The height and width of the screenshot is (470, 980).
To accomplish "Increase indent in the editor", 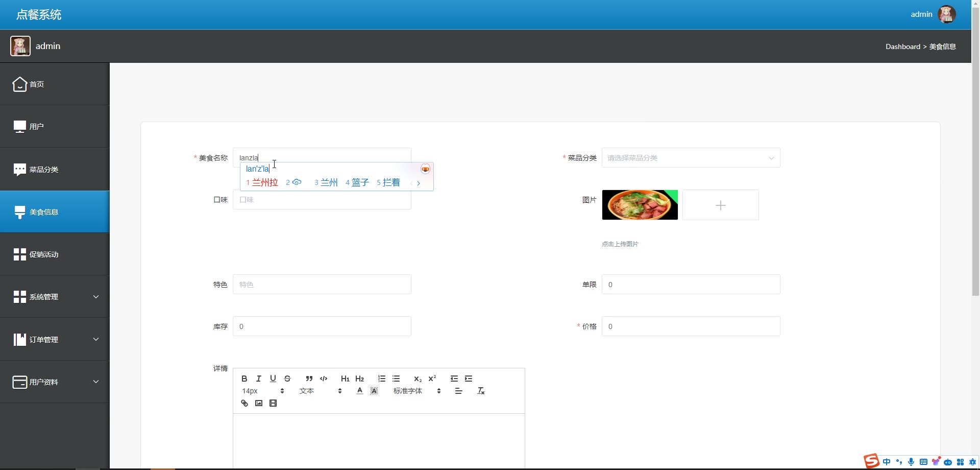I will pyautogui.click(x=469, y=379).
